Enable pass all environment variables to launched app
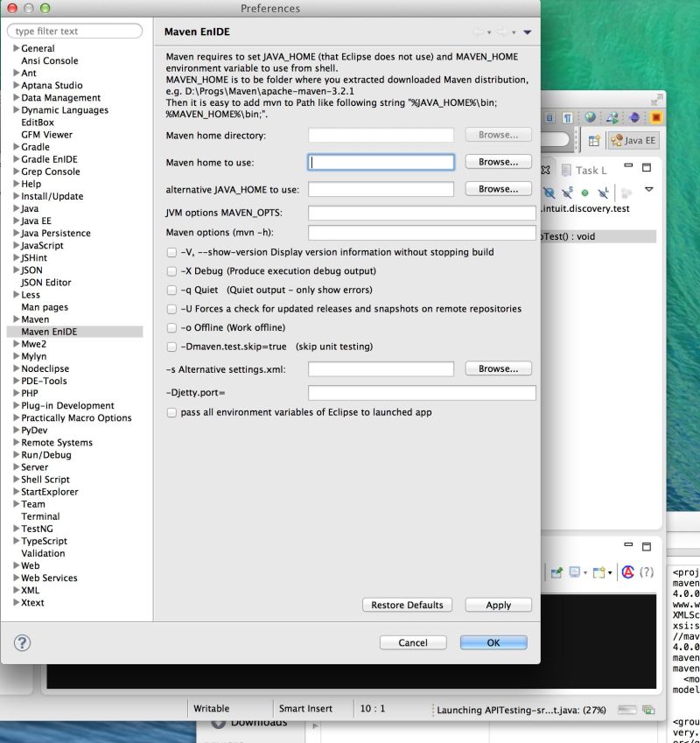Screen dimensions: 700x743 pos(171,412)
